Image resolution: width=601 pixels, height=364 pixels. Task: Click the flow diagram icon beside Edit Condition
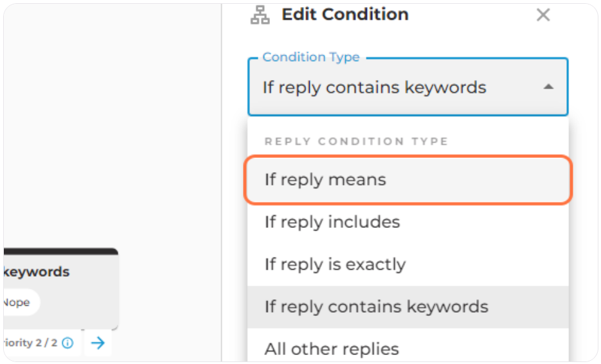260,15
